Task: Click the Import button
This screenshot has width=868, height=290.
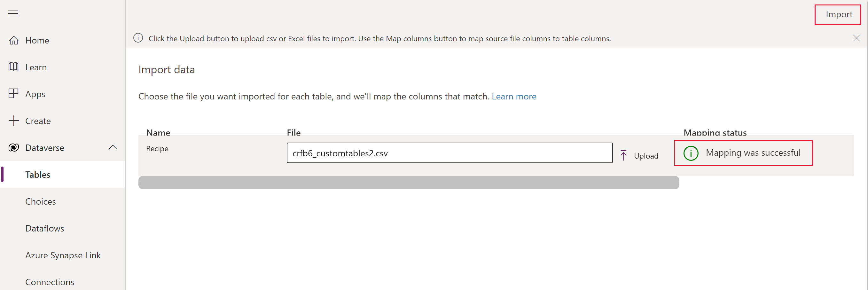Action: coord(838,14)
